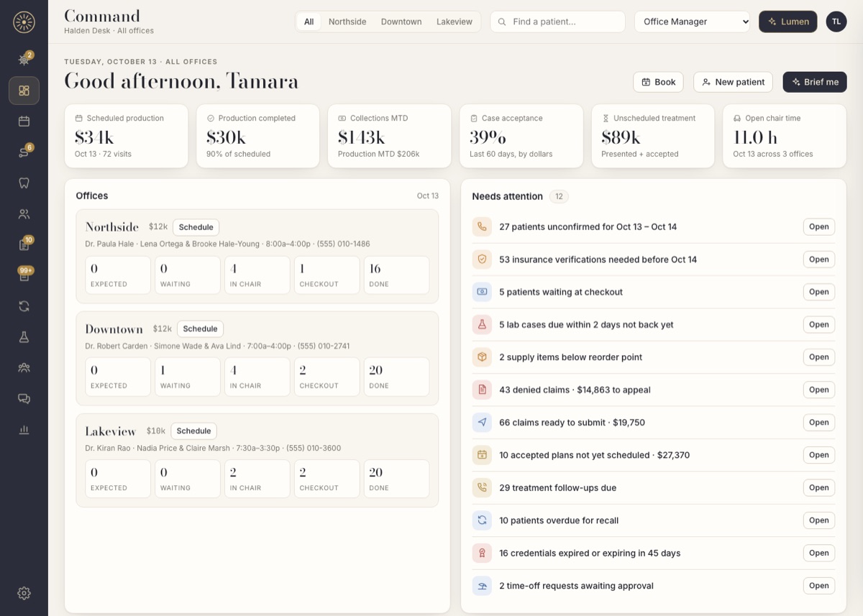Click the shield icon beside insurance verifications
The image size is (863, 616).
point(482,259)
